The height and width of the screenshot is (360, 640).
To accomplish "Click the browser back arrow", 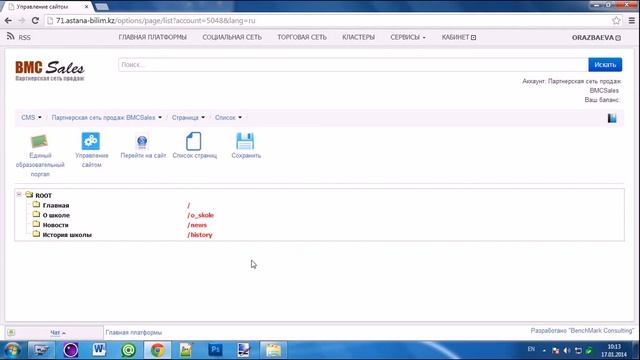I will point(9,20).
